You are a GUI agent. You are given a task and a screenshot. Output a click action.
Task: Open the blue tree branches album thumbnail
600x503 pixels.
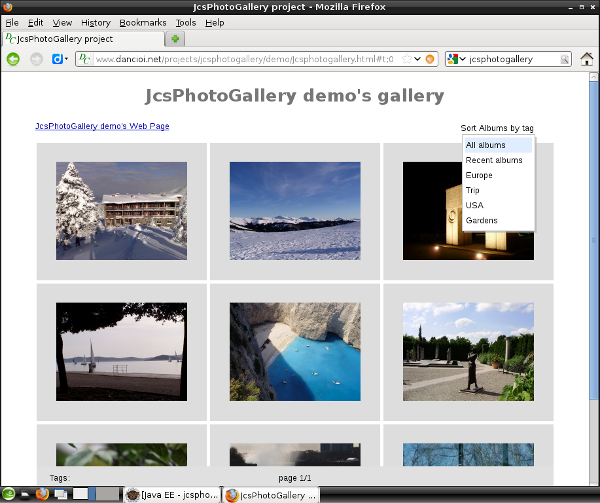(x=468, y=454)
